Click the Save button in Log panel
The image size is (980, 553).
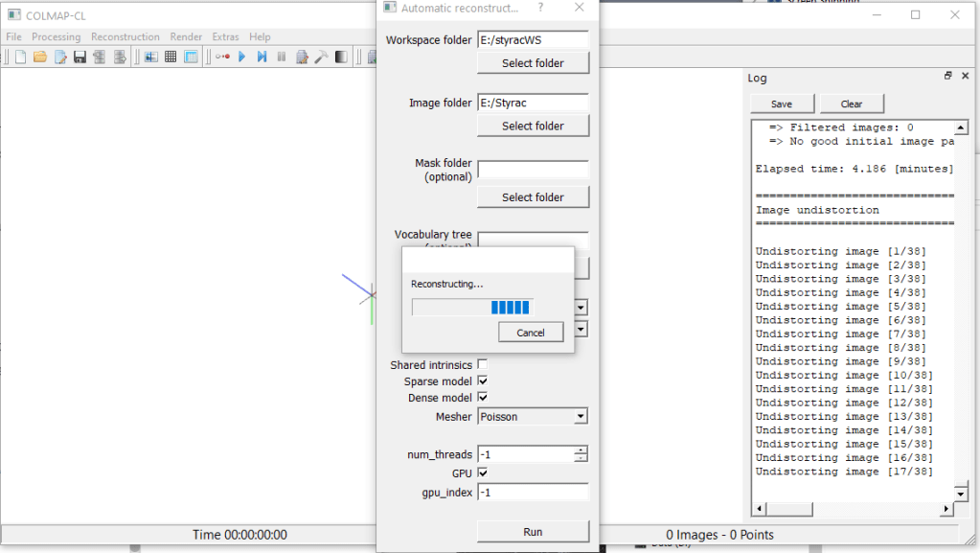pos(782,104)
